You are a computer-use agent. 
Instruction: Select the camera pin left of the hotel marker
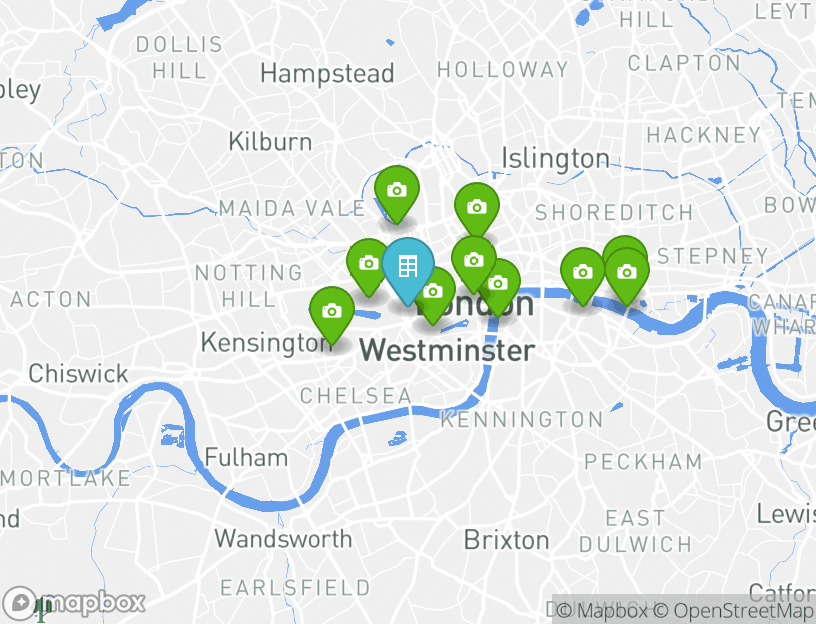367,263
